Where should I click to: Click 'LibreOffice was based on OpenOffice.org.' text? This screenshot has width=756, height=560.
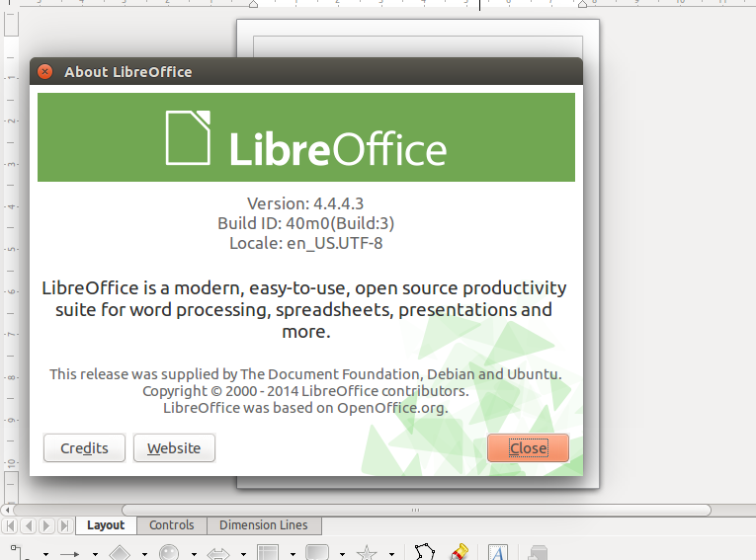pos(305,408)
